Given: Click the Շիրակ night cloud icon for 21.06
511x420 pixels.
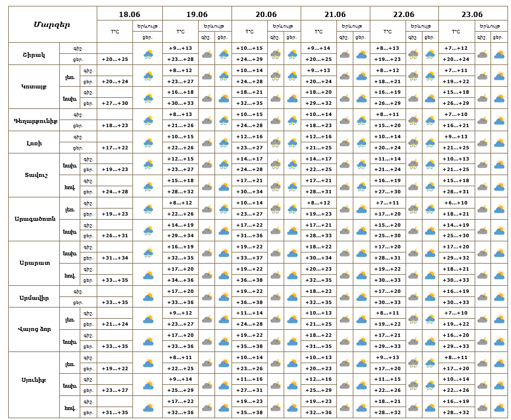Looking at the screenshot, I should 345,54.
